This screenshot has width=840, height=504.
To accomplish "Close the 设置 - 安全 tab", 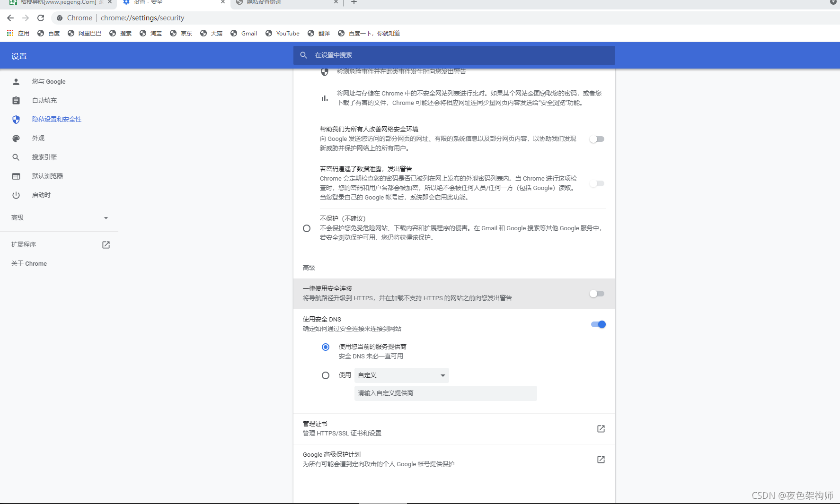I will 223,2.
